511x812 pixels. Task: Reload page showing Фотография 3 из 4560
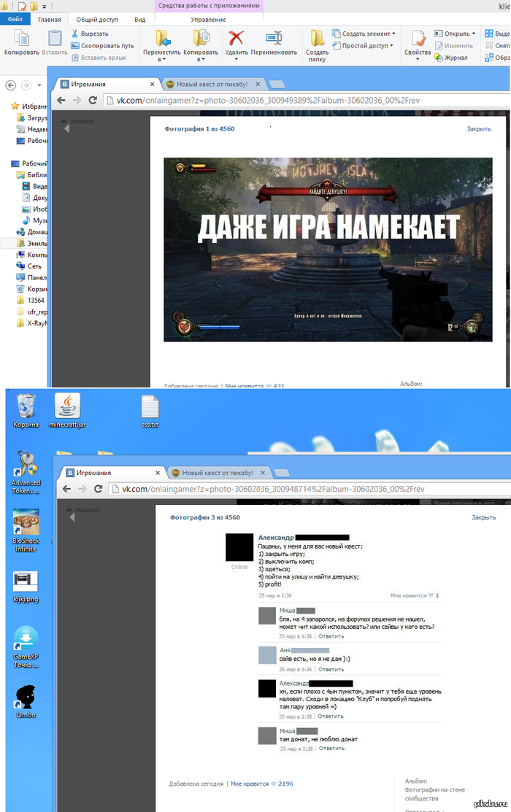pos(98,489)
